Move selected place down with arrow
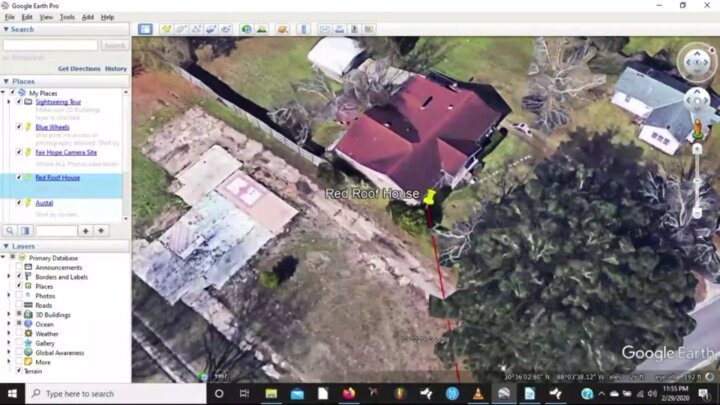Screen dimensions: 720x405 (x=101, y=231)
